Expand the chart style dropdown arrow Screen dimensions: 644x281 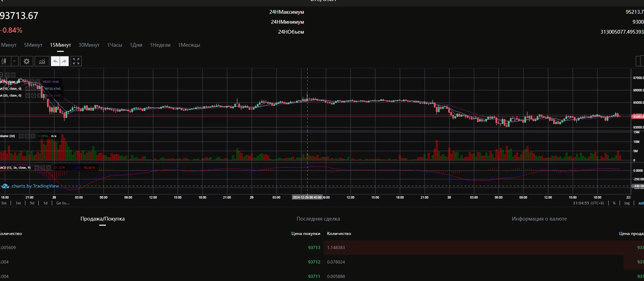tap(14, 61)
